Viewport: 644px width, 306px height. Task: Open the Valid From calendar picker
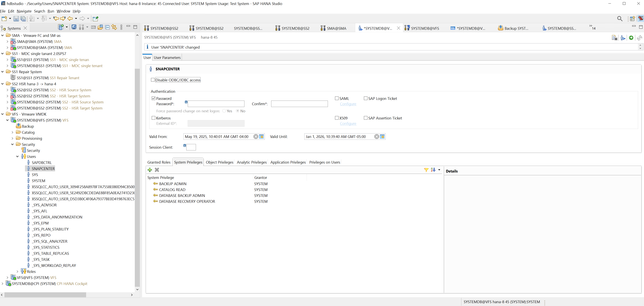pos(261,137)
